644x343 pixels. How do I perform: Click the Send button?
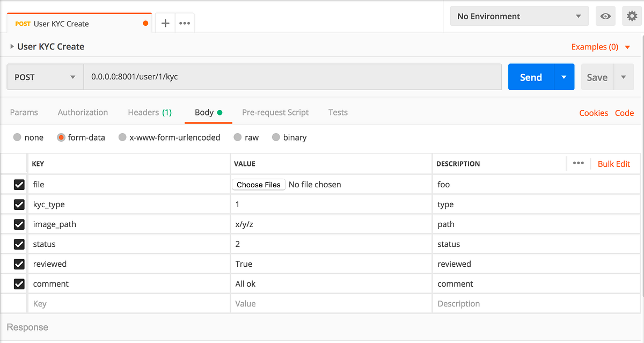pos(530,77)
